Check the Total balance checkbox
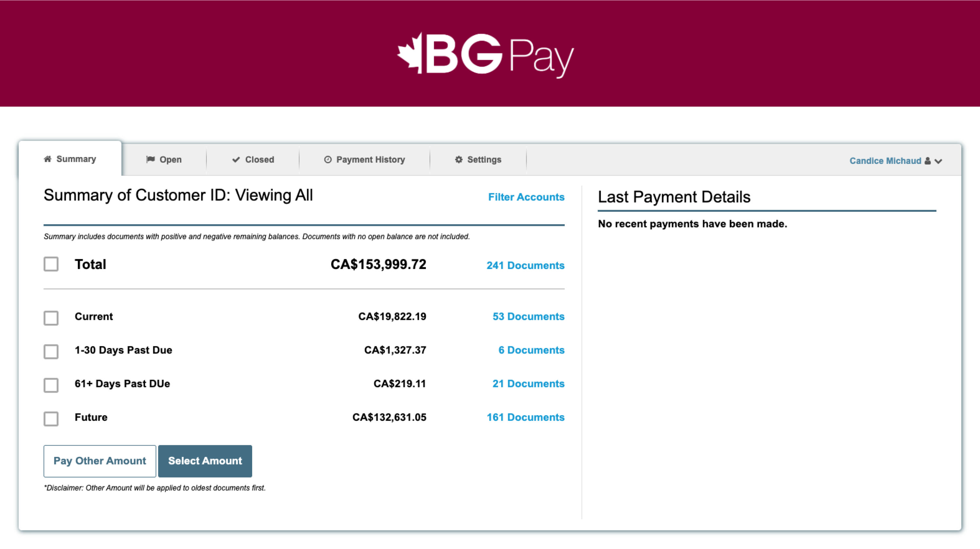This screenshot has height=549, width=980. coord(51,264)
